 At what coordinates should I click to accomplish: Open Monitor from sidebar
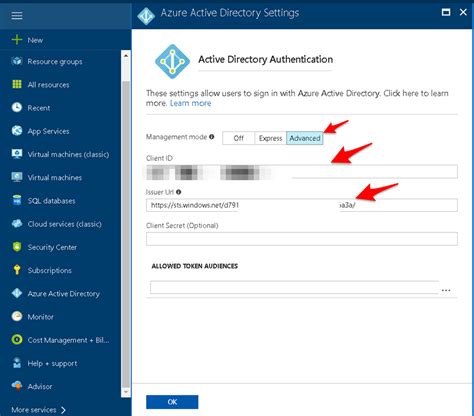(x=40, y=317)
